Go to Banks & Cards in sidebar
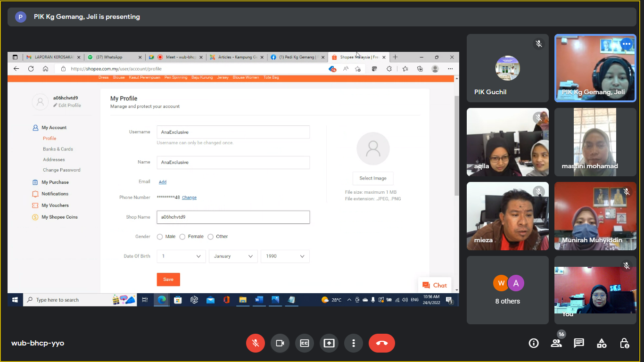Image resolution: width=644 pixels, height=362 pixels. click(x=58, y=149)
